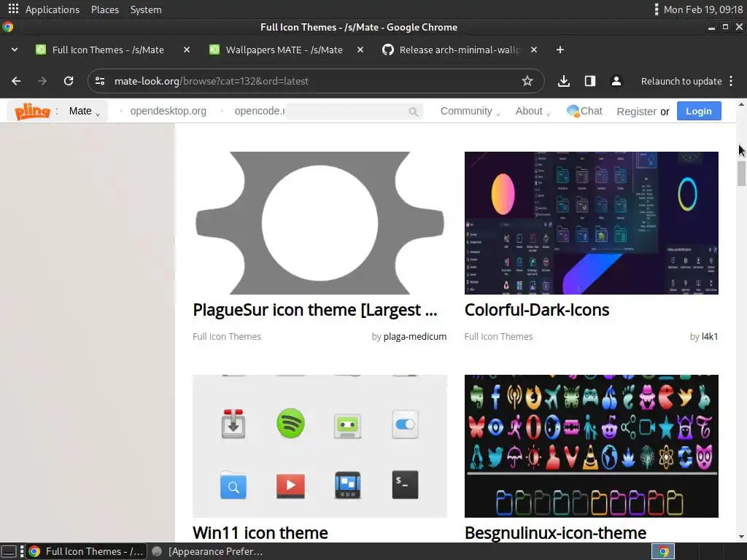Click the Besgnulinux icon theme preview thumbnail
Image resolution: width=747 pixels, height=560 pixels.
[591, 446]
